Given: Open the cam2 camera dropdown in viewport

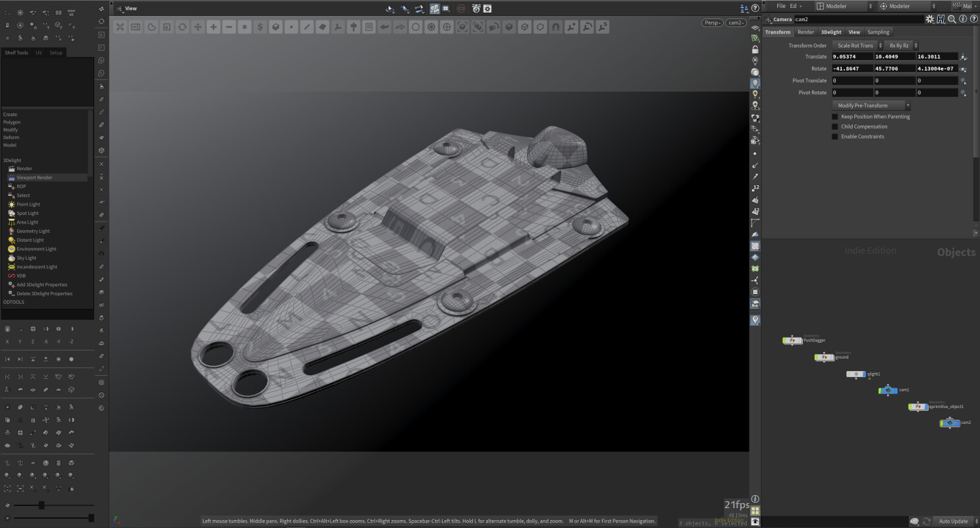Looking at the screenshot, I should [x=736, y=22].
